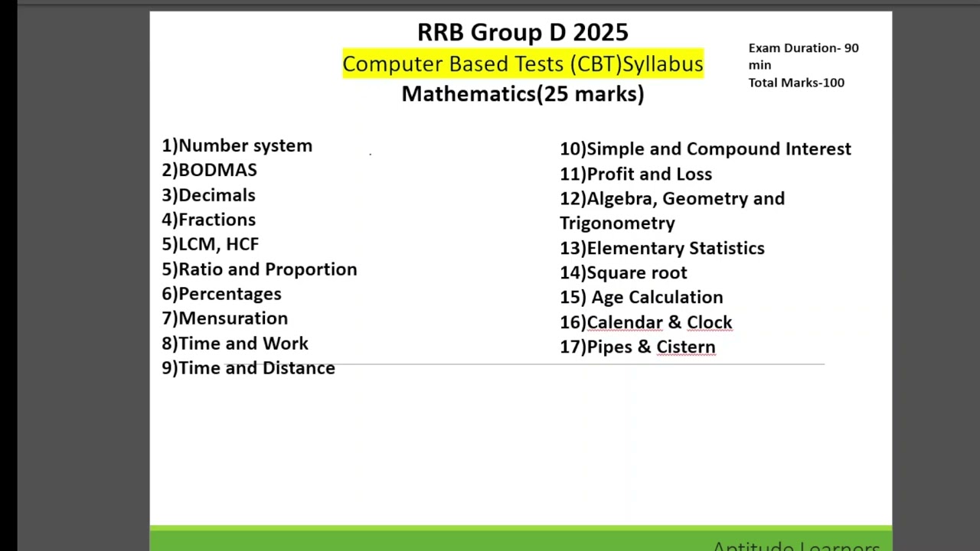Image resolution: width=980 pixels, height=551 pixels.
Task: Select the '2)BODMAS' item
Action: (209, 170)
